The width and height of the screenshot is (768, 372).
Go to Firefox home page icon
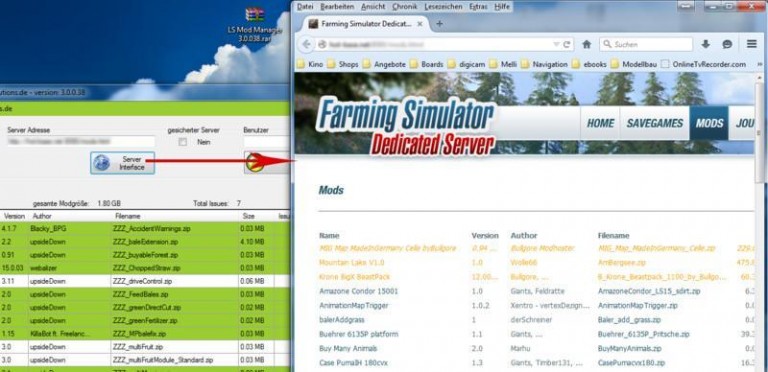pos(586,44)
